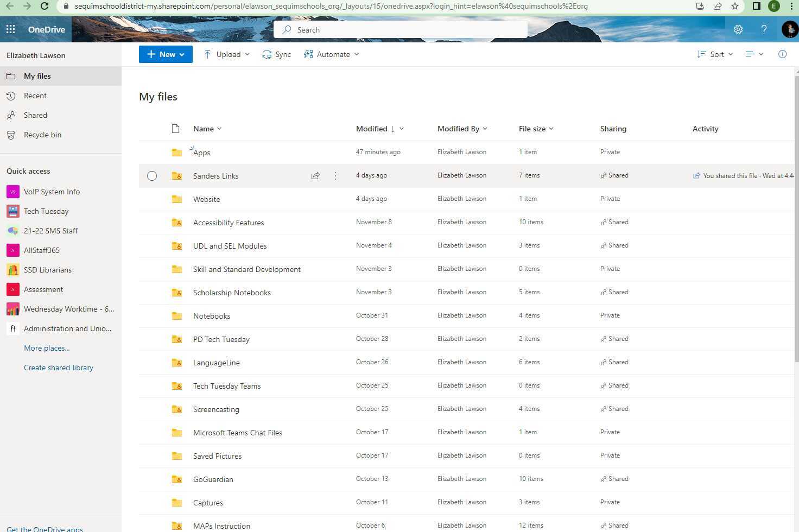Open Recycle bin from sidebar
This screenshot has height=532, width=799.
[x=42, y=135]
